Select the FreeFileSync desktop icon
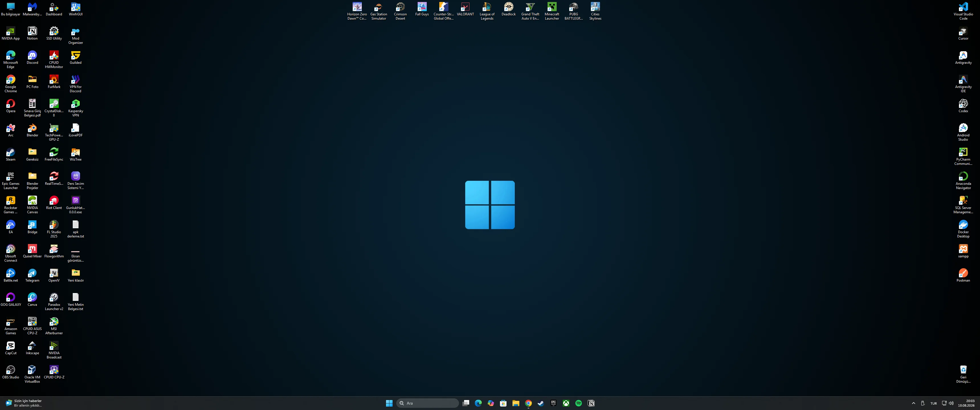The width and height of the screenshot is (980, 410). 54,154
